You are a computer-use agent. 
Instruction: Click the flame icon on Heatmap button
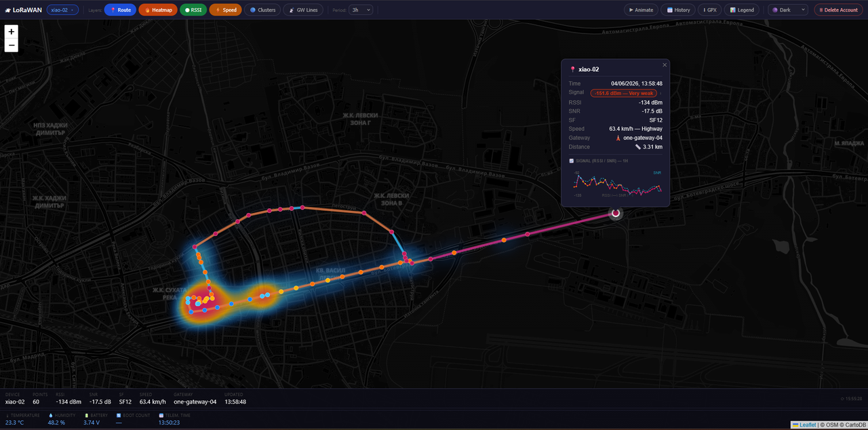click(147, 10)
